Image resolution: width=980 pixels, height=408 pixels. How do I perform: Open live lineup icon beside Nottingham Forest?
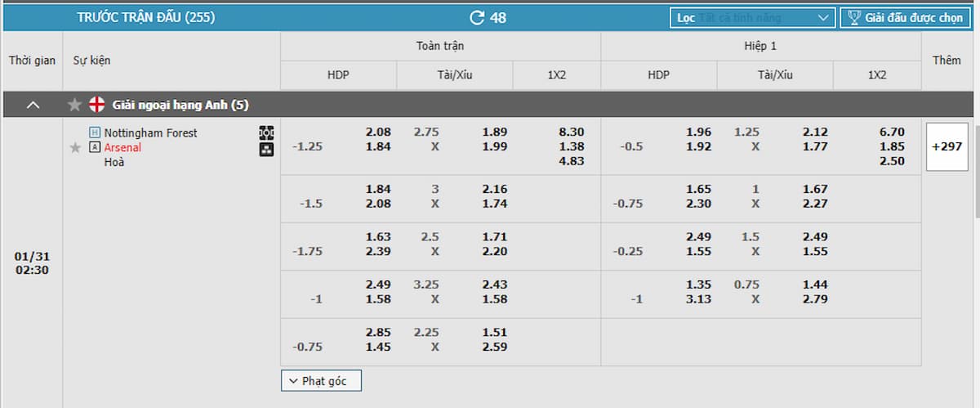(266, 132)
